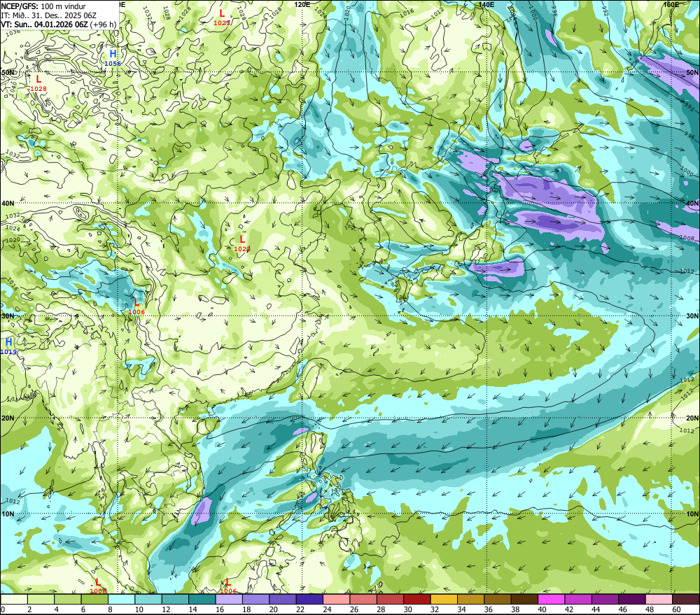Select the 18–20 violet legend swatch
The image size is (700, 615).
point(255,599)
